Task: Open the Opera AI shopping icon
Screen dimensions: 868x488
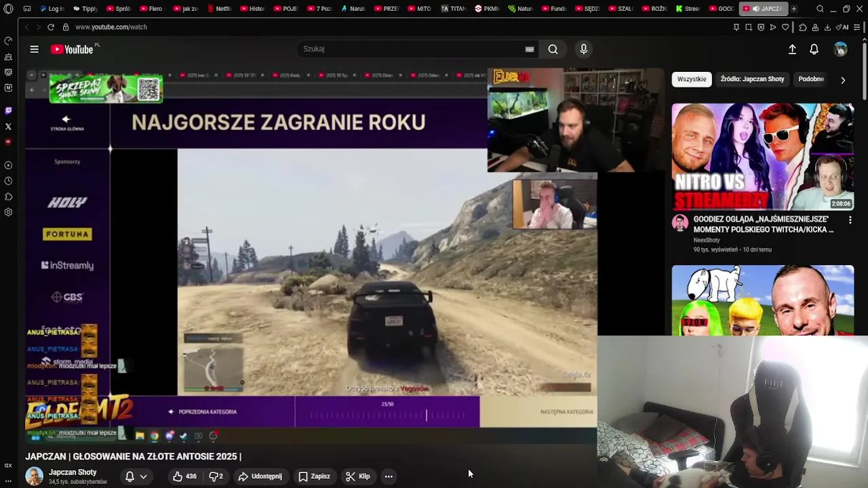Action: (x=842, y=27)
